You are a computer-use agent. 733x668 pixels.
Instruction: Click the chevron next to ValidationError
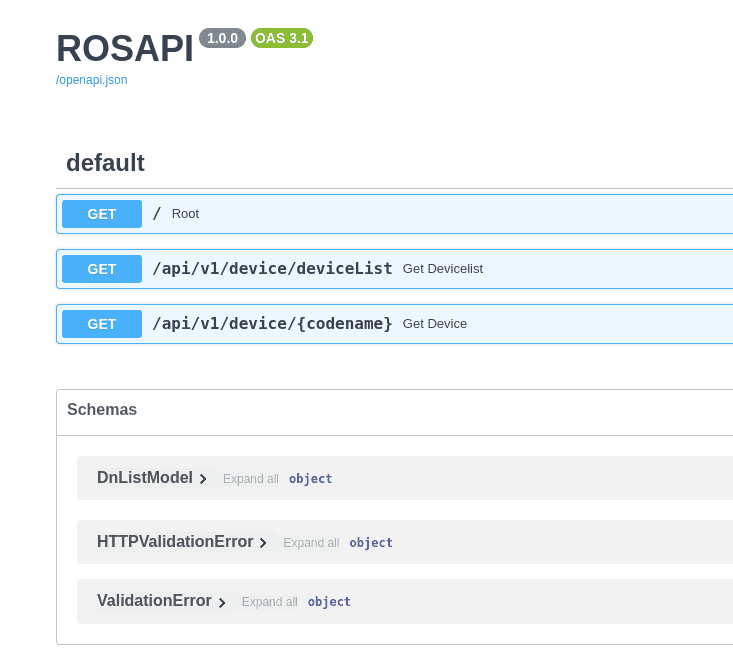click(x=222, y=602)
